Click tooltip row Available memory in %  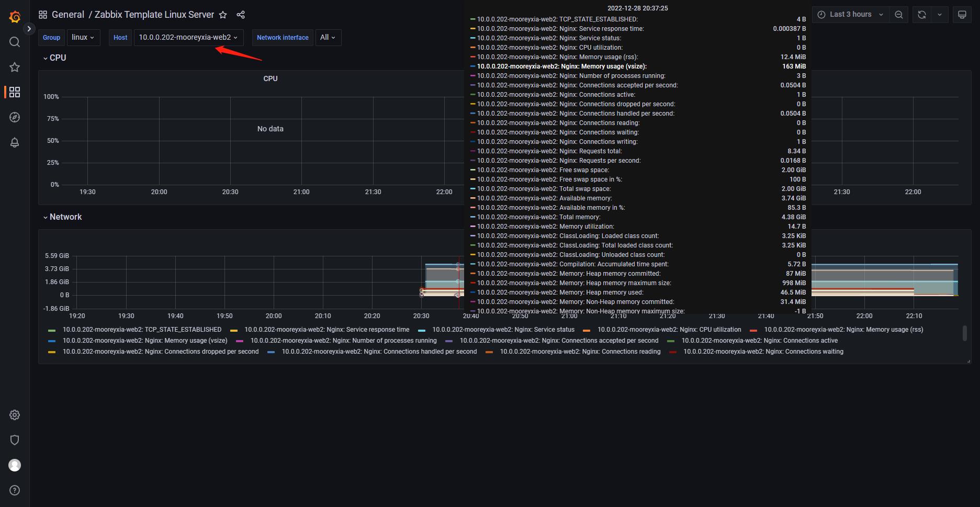tap(638, 208)
